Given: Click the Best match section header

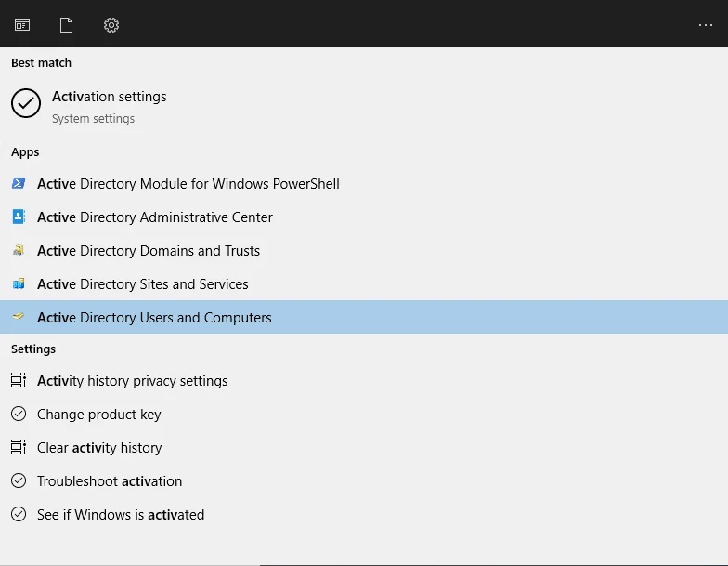Looking at the screenshot, I should (41, 63).
